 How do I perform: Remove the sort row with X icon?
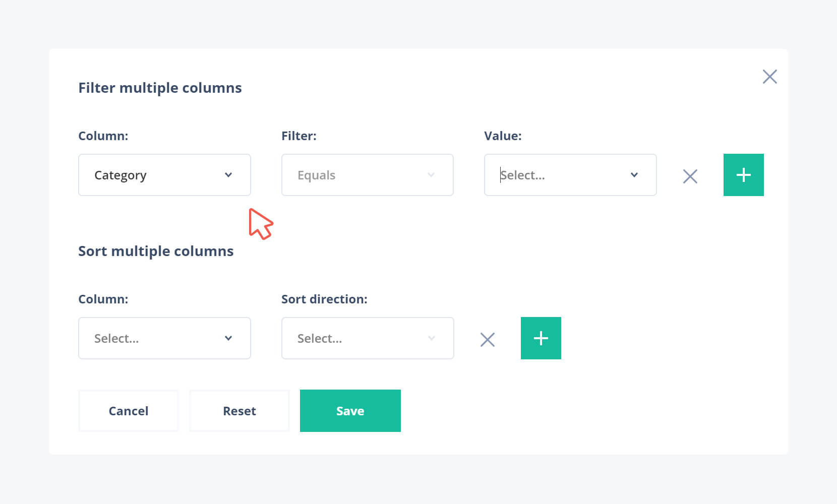point(487,339)
